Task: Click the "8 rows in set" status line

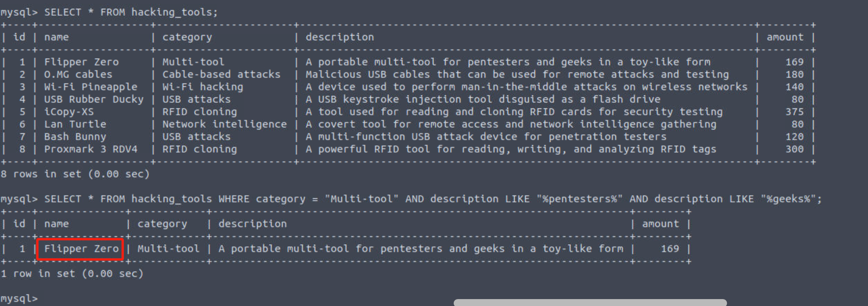Action: (x=75, y=174)
